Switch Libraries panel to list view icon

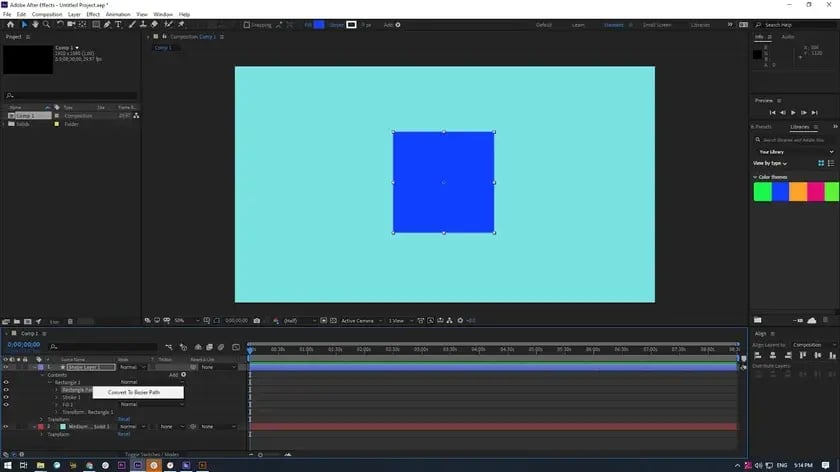coord(832,162)
